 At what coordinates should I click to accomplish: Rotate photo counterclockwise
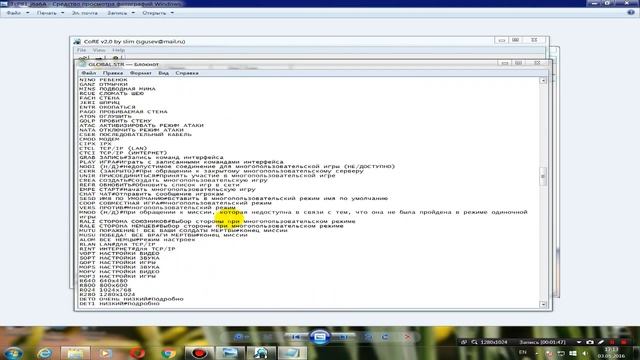(x=368, y=337)
